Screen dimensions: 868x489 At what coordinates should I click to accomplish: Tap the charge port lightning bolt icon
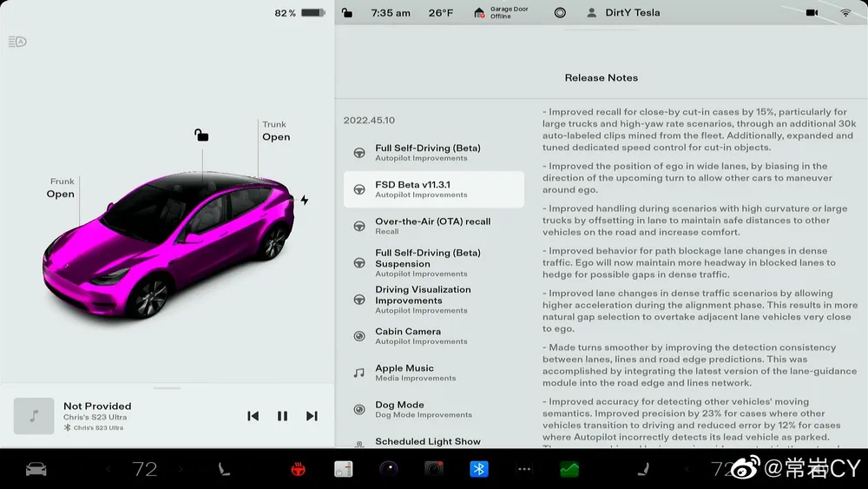[x=305, y=200]
